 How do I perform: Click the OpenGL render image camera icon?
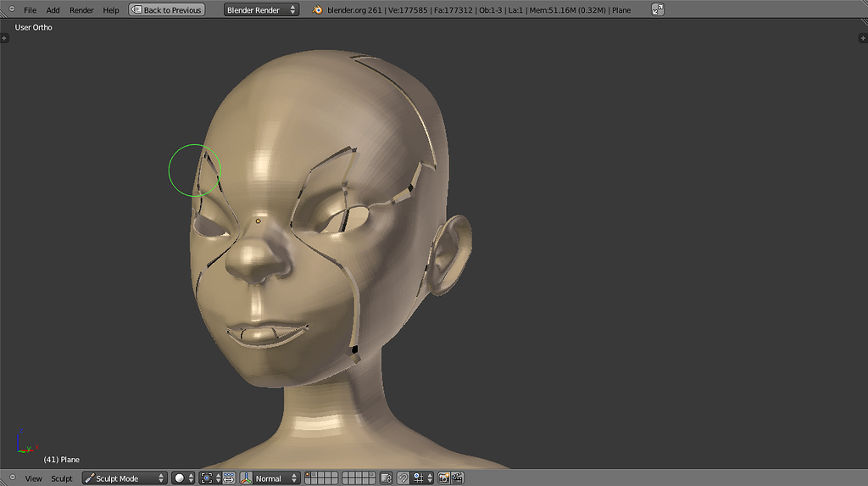444,478
